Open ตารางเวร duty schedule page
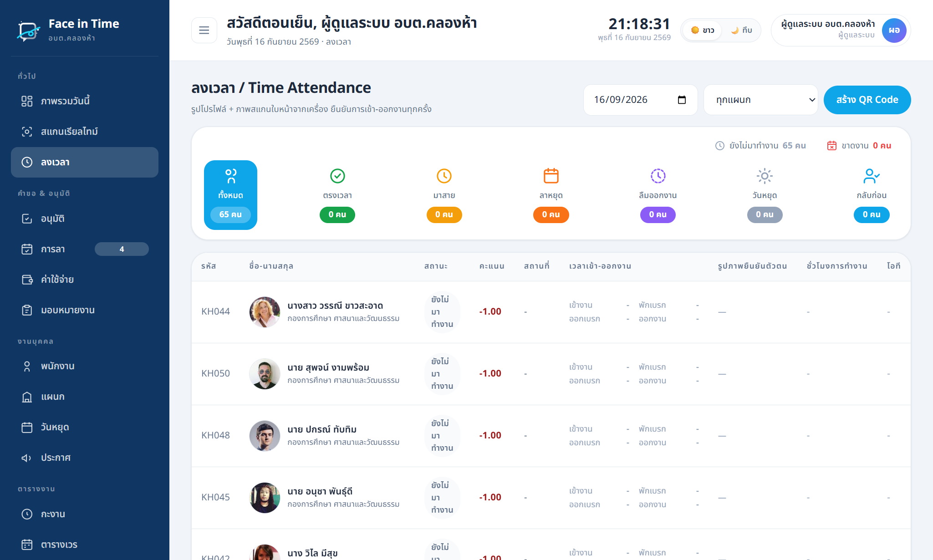 click(85, 545)
